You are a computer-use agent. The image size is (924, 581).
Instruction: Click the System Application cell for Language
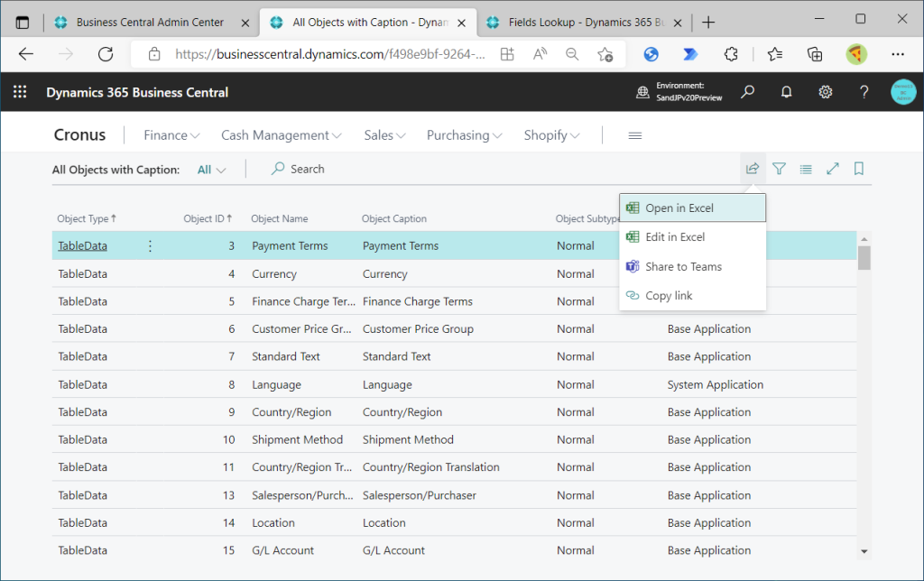point(716,385)
